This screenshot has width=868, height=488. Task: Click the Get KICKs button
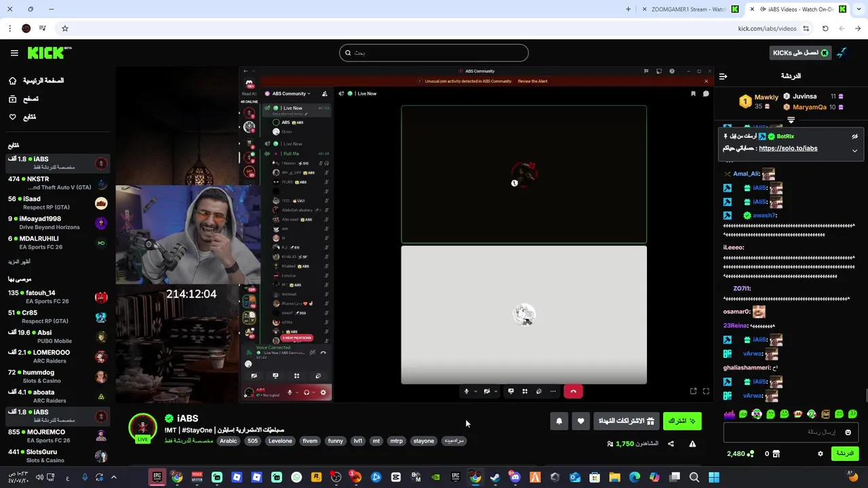coord(801,53)
